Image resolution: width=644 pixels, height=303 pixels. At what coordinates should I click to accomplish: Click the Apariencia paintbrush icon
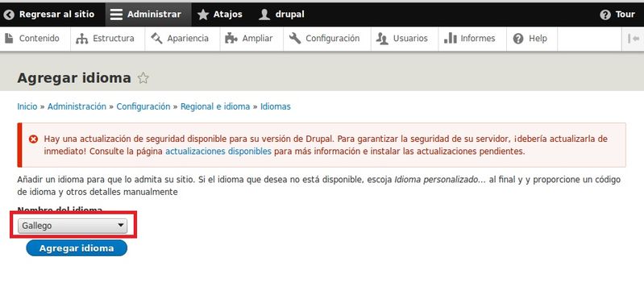click(x=156, y=39)
